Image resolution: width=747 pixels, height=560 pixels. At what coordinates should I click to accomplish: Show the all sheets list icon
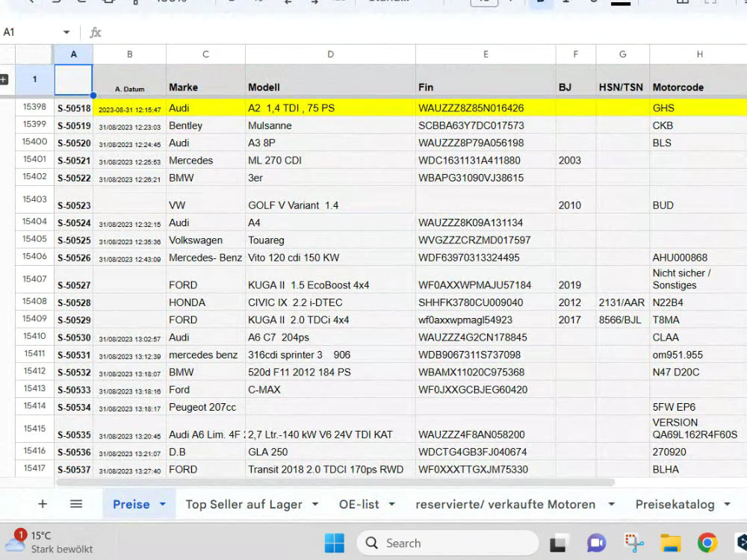[x=76, y=504]
